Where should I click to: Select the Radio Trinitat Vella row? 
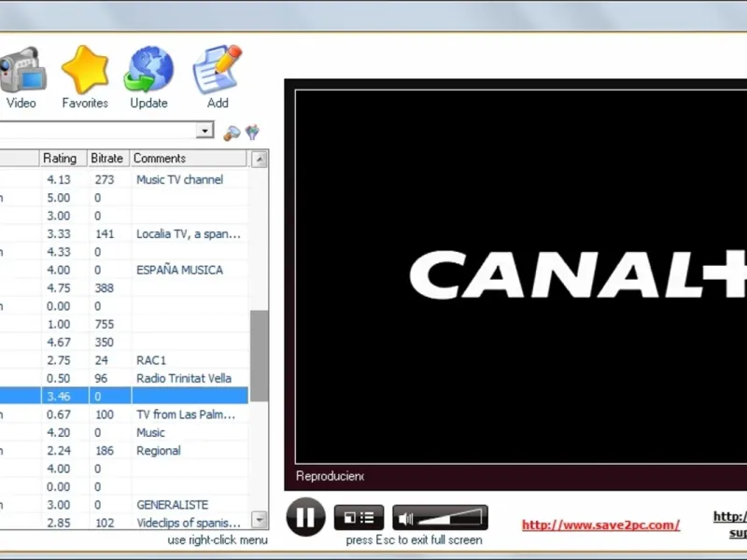pyautogui.click(x=124, y=378)
